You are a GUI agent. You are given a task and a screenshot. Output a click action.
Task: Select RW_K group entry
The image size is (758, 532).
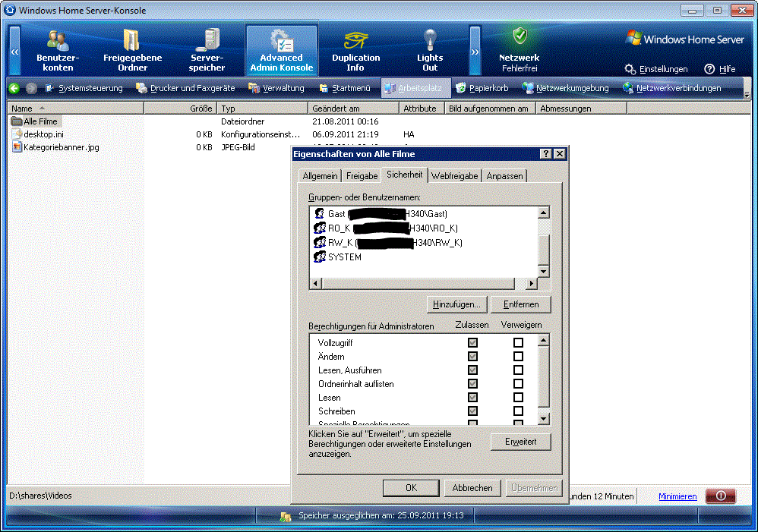point(388,243)
